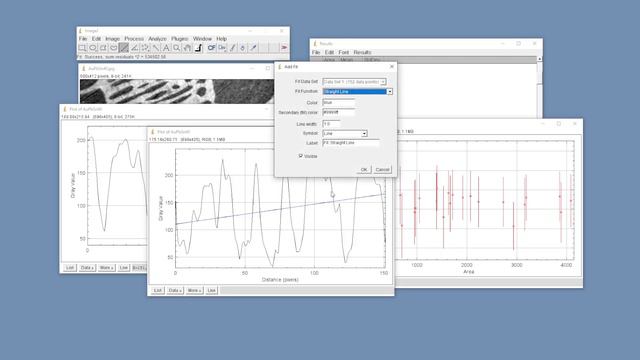
Task: Open the File menu in ImageJ window
Action: pos(83,39)
